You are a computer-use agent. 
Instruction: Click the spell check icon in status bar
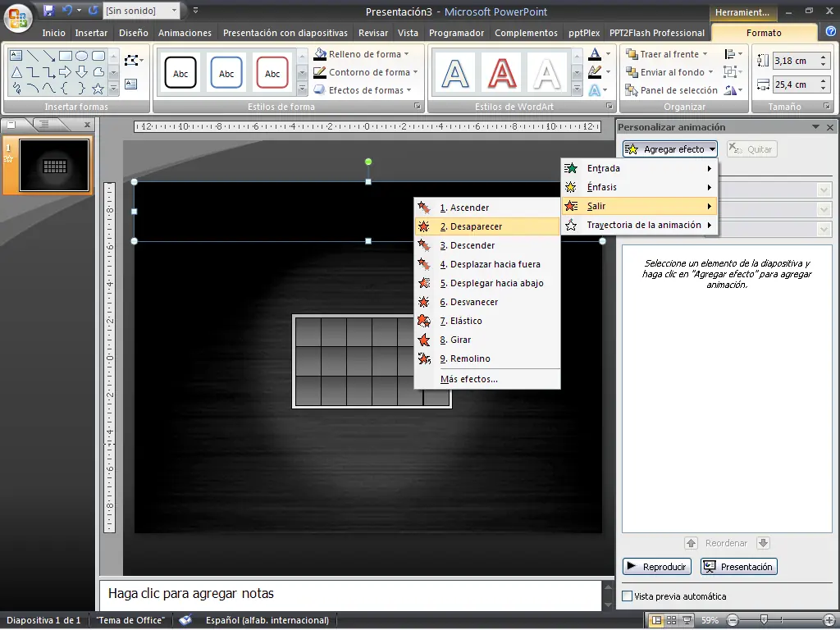(185, 620)
